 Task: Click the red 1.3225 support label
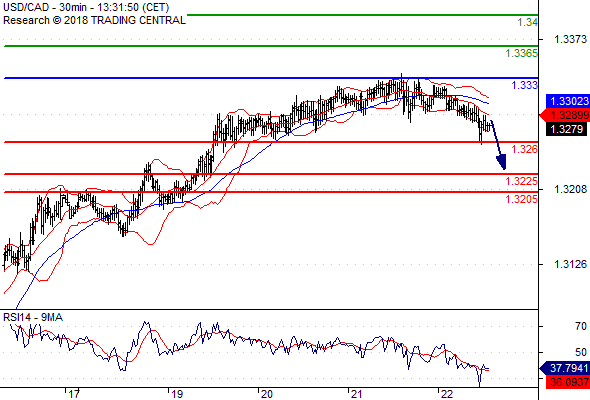click(x=522, y=181)
